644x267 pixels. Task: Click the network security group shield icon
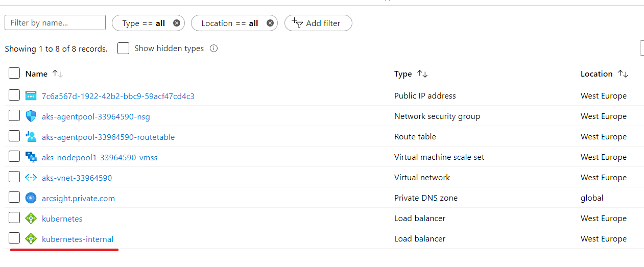click(x=31, y=116)
